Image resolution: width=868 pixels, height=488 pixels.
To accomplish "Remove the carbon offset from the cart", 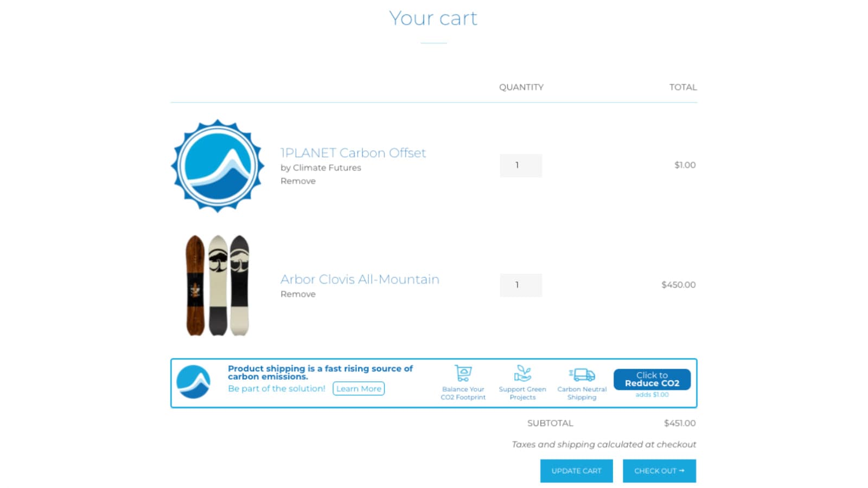I will pos(298,181).
